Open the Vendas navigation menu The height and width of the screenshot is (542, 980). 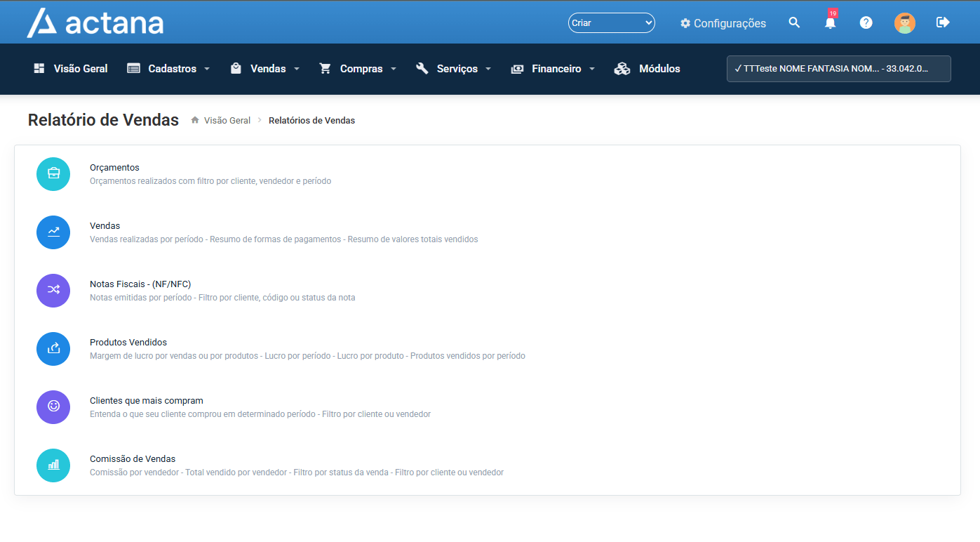pos(264,69)
